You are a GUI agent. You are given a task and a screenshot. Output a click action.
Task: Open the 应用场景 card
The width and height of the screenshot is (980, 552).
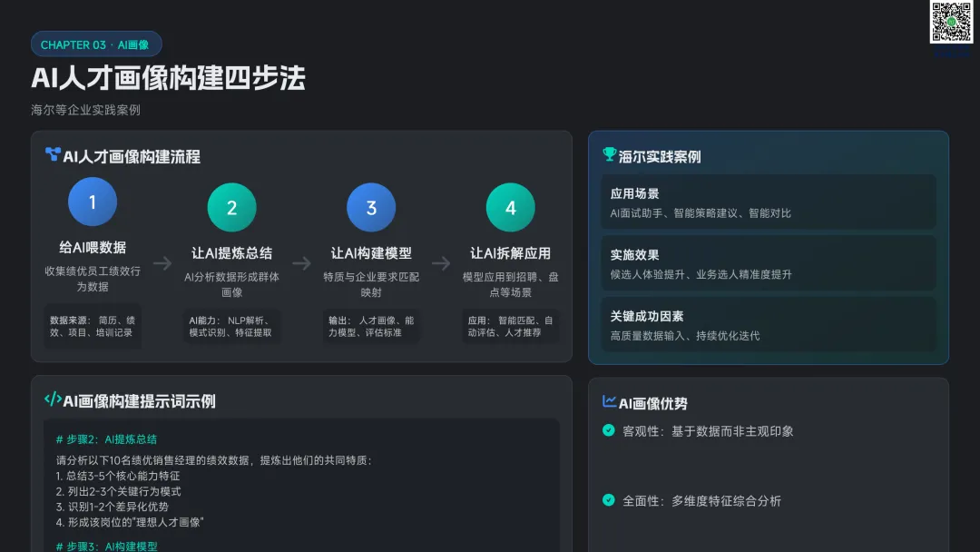click(x=769, y=202)
